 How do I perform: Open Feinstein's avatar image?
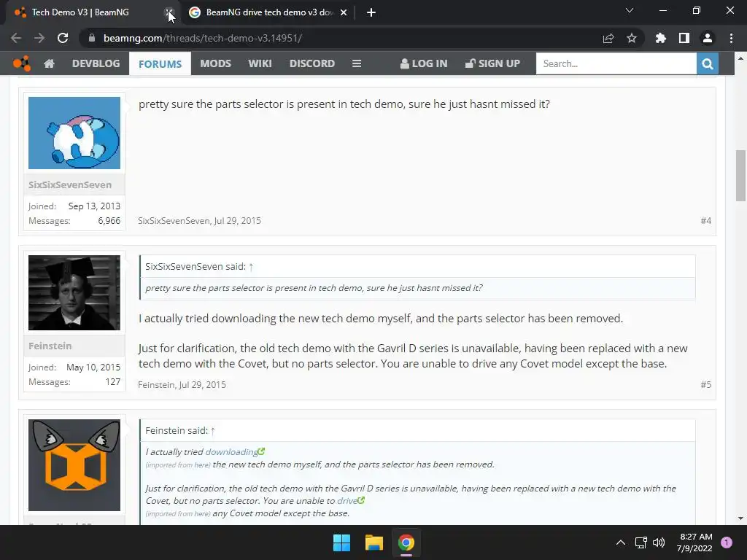coord(74,293)
